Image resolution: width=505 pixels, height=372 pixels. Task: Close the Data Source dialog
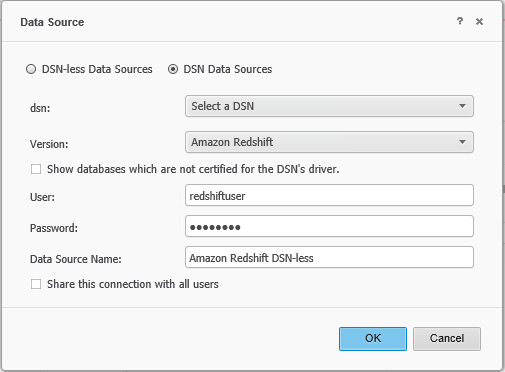click(x=479, y=22)
